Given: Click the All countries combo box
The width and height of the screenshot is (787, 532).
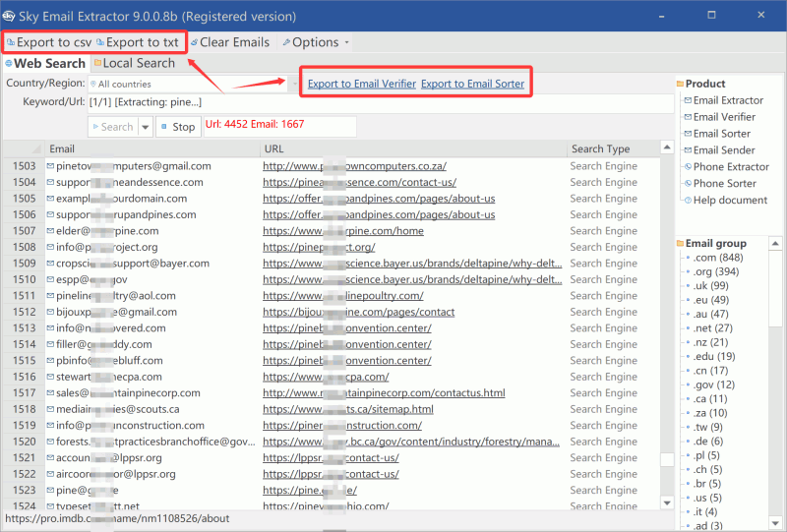Looking at the screenshot, I should coord(189,84).
